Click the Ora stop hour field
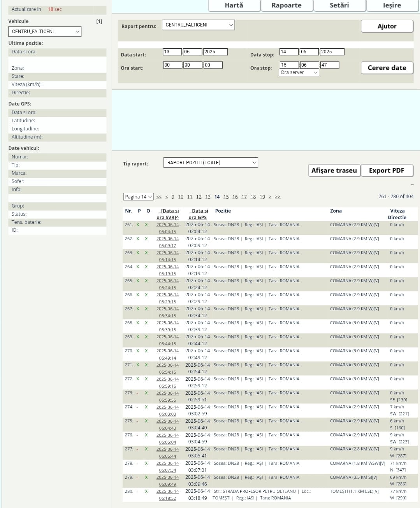The width and height of the screenshot is (420, 508). [289, 65]
